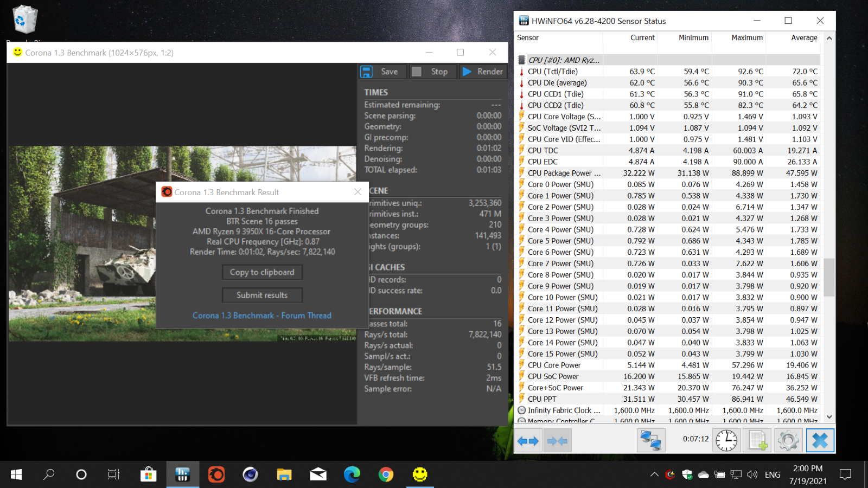868x488 pixels.
Task: Open the taskbar clock showing 2:00 PM
Action: pyautogui.click(x=808, y=474)
